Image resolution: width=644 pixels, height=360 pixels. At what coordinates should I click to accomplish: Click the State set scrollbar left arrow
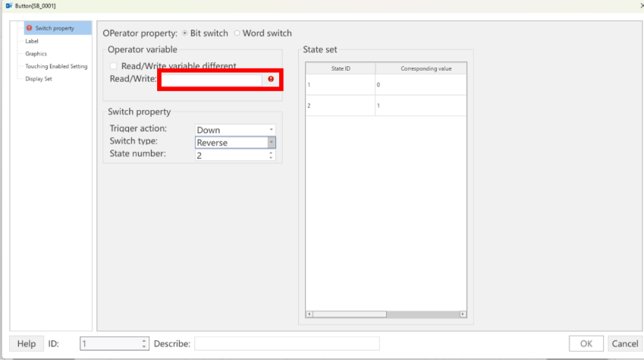click(x=309, y=314)
